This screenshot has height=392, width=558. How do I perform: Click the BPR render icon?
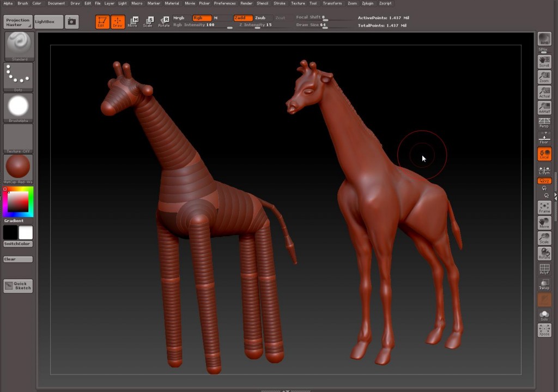[x=544, y=39]
